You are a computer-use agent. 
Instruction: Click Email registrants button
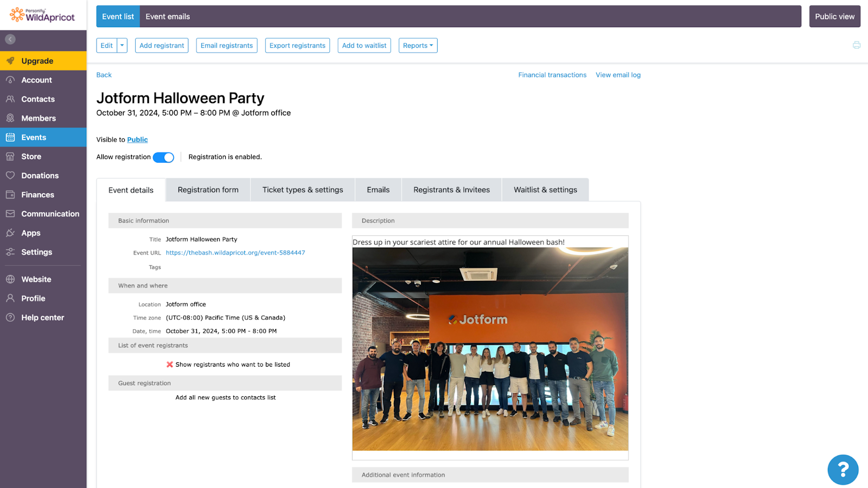pyautogui.click(x=227, y=46)
